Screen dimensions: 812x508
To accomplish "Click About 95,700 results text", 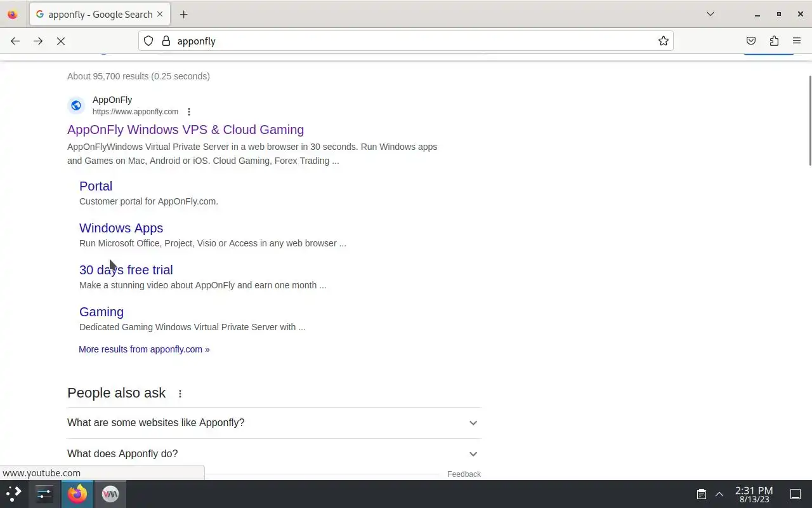I will point(138,76).
